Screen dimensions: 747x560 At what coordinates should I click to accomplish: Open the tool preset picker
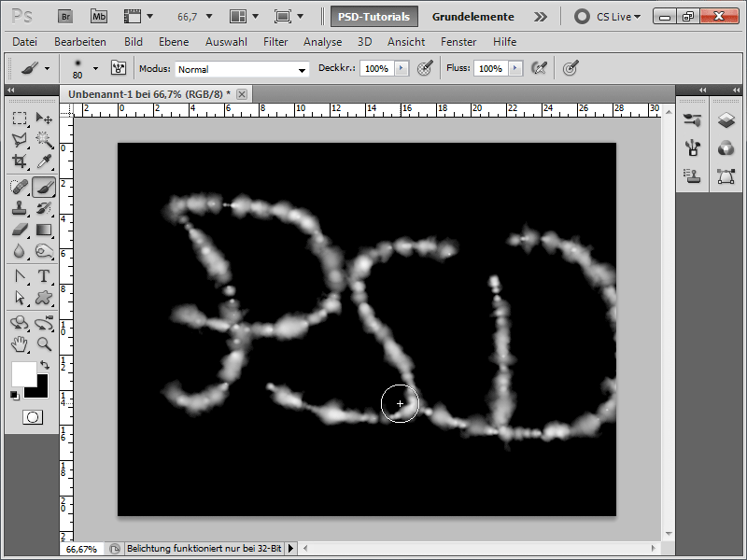point(48,68)
